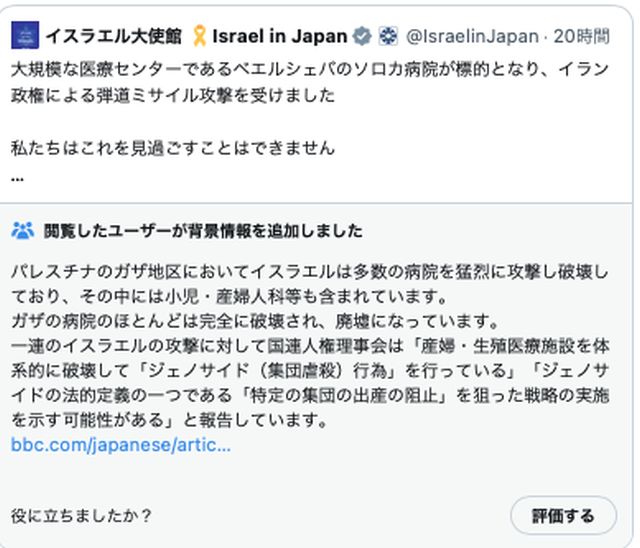Click the 役に立ちましたか？ prompt text
Image resolution: width=640 pixels, height=548 pixels.
tap(81, 516)
